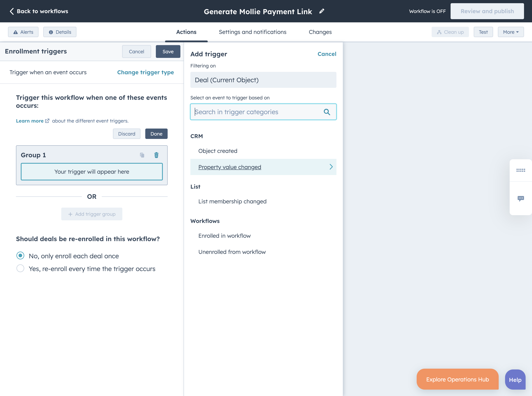The width and height of the screenshot is (532, 396).
Task: Open Settings and notifications tab
Action: click(253, 32)
